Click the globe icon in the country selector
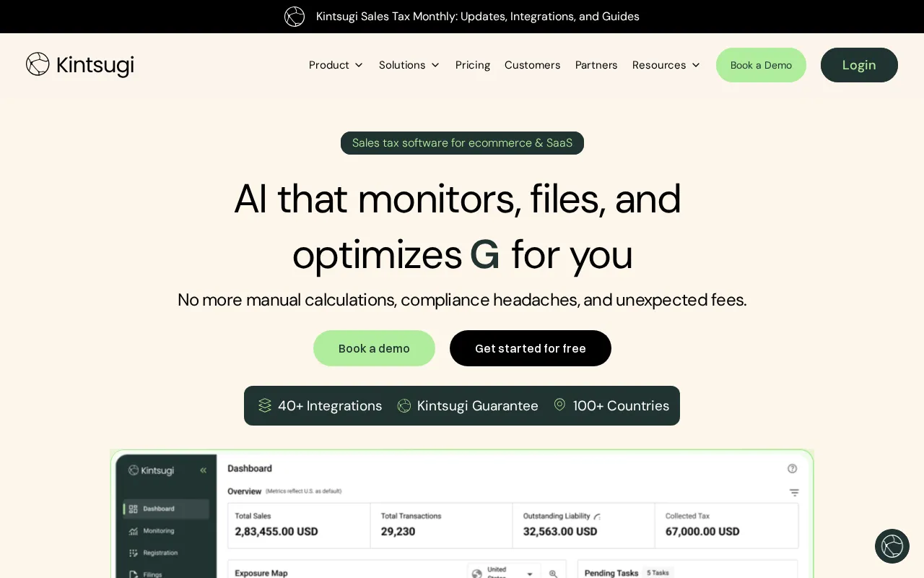The width and height of the screenshot is (924, 578). pyautogui.click(x=476, y=574)
